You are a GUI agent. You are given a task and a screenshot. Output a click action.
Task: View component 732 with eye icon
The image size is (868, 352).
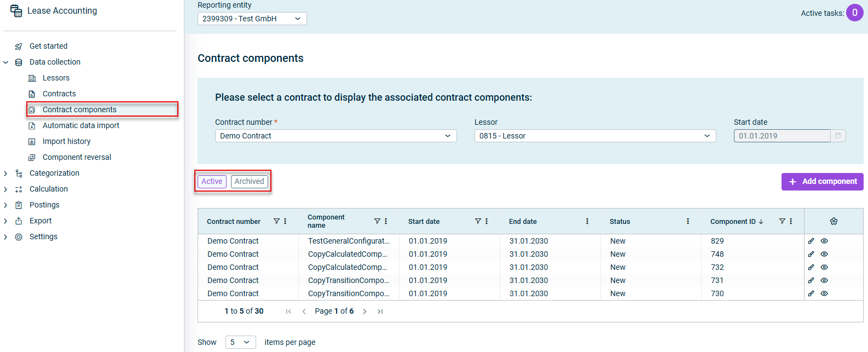pos(824,267)
